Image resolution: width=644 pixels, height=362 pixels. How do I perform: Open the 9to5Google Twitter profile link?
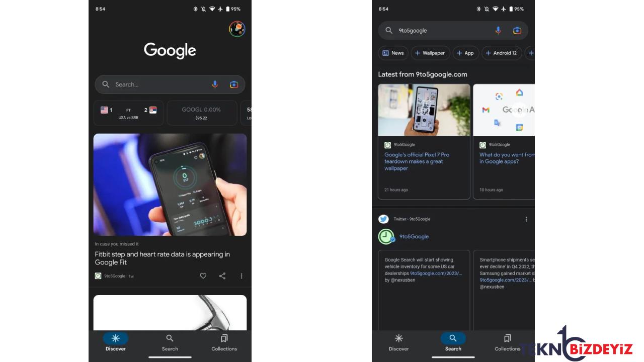pyautogui.click(x=414, y=236)
